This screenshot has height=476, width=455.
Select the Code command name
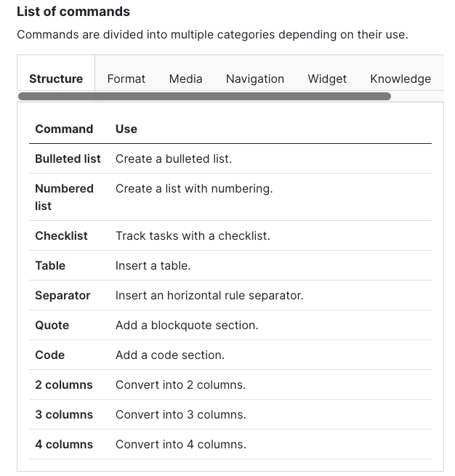click(x=49, y=355)
